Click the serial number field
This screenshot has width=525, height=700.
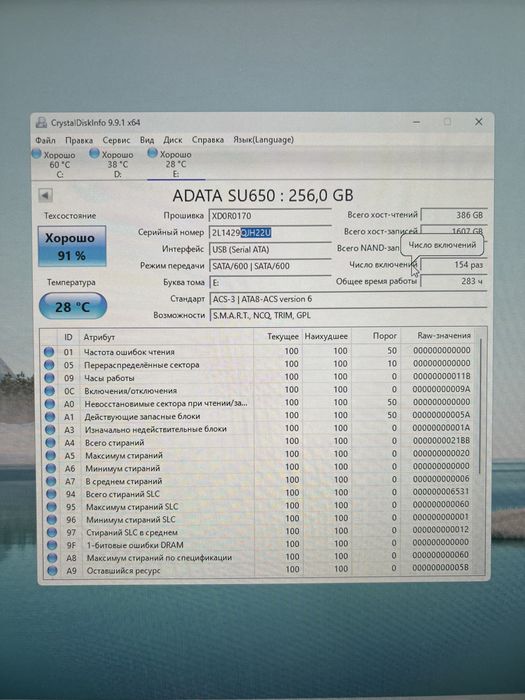[x=270, y=233]
